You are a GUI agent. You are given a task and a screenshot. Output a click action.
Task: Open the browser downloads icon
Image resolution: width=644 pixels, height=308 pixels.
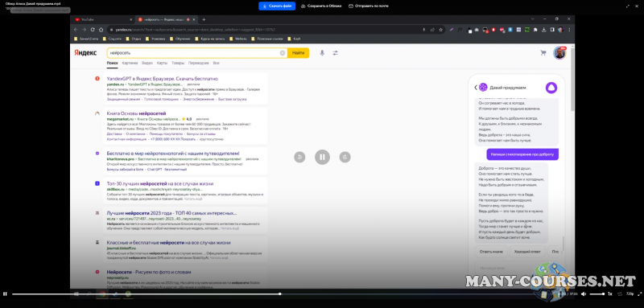[x=544, y=30]
